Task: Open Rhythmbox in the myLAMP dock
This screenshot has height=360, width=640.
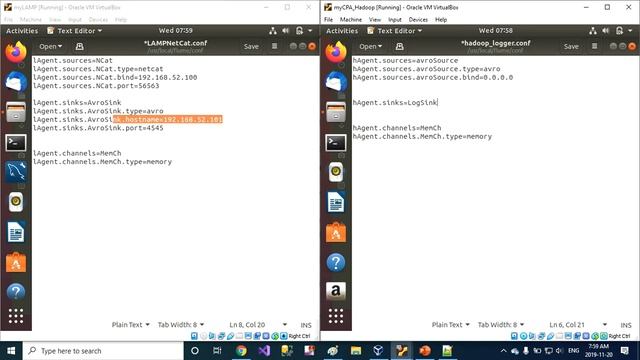Action: [x=16, y=202]
